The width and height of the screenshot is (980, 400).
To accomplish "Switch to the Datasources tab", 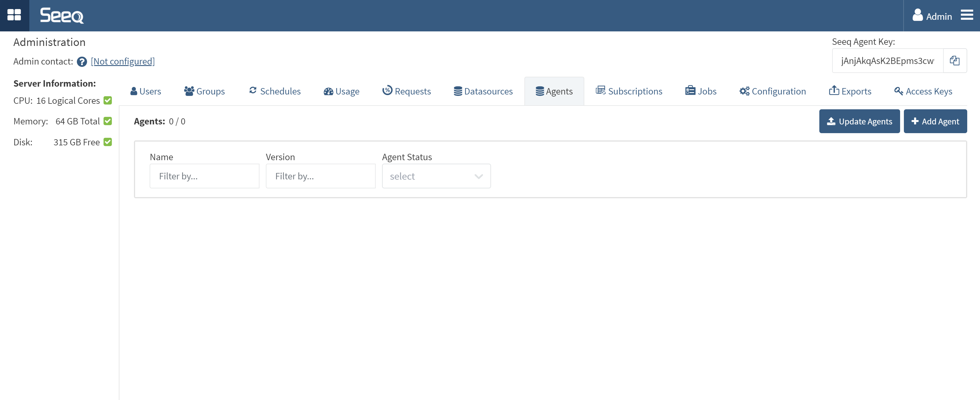I will [x=483, y=91].
